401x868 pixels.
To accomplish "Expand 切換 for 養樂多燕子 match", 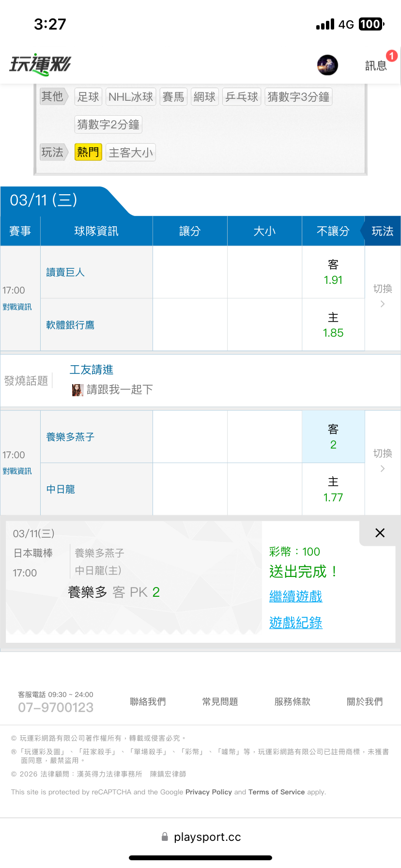I will pyautogui.click(x=383, y=460).
